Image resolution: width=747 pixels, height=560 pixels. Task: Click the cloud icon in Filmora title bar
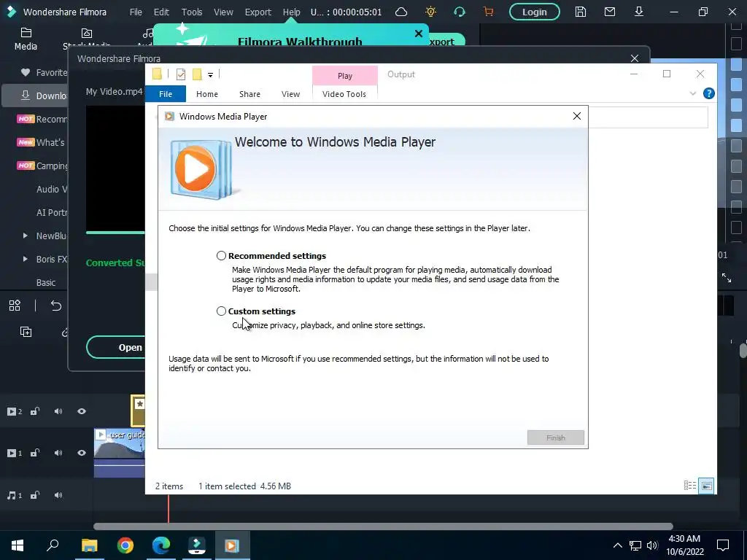(401, 12)
